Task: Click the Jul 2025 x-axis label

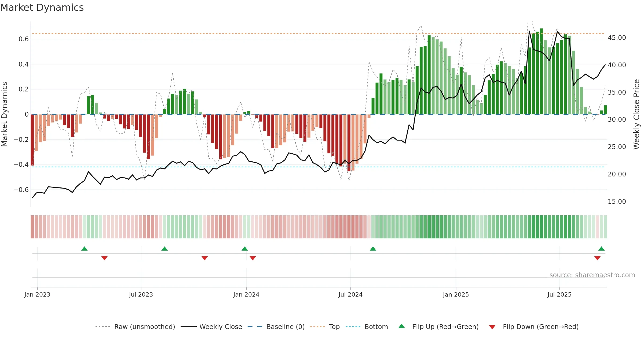Action: [x=559, y=294]
